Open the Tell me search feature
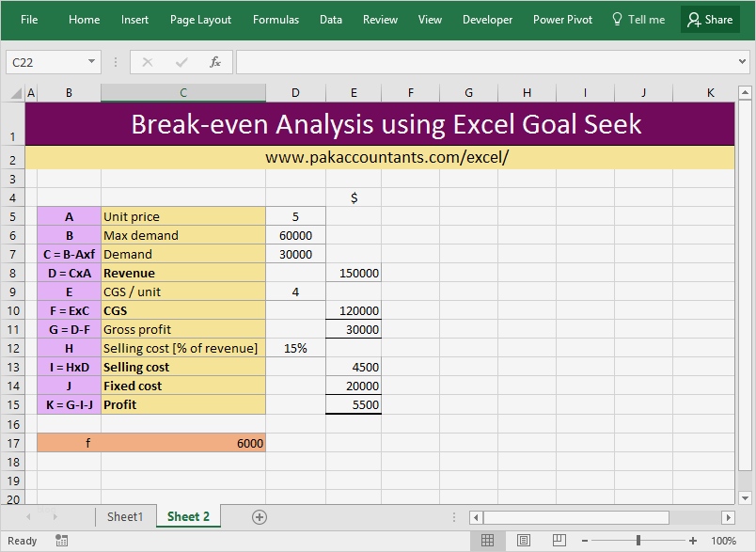The height and width of the screenshot is (552, 756). [638, 19]
